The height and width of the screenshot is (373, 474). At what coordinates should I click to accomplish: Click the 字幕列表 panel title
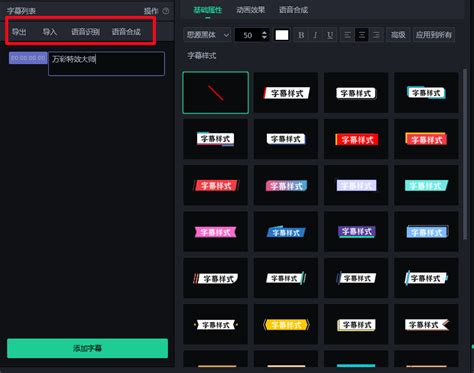21,11
